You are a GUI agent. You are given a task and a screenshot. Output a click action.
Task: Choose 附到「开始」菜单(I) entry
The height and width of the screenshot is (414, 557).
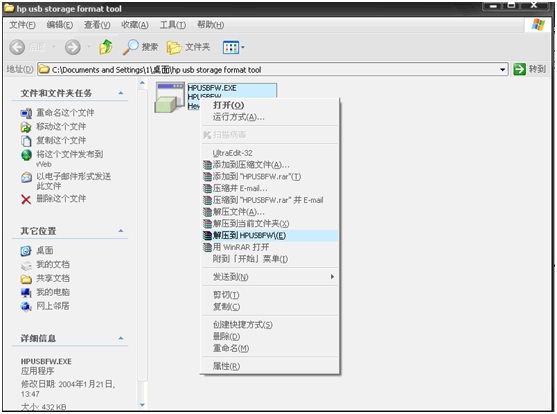(x=270, y=259)
